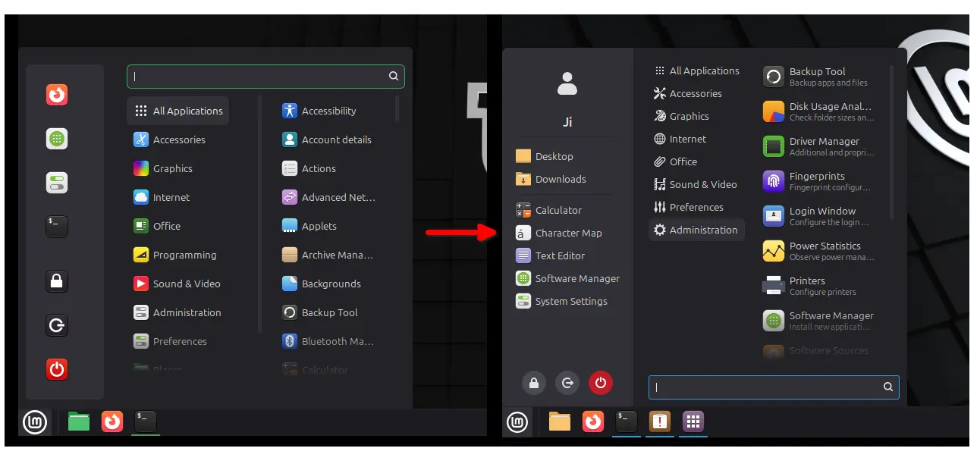The image size is (980, 467).
Task: Select the highlighted Administration category
Action: (x=696, y=230)
